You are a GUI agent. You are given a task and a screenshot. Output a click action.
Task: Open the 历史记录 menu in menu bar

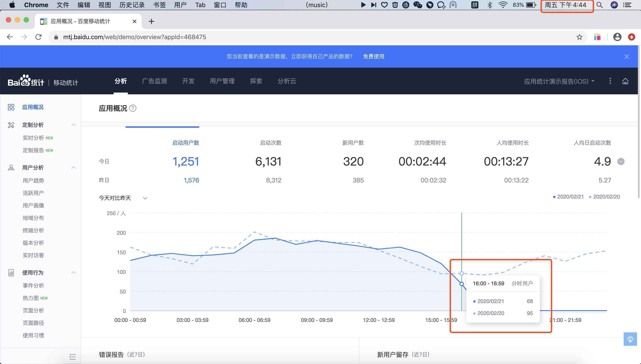[x=132, y=5]
